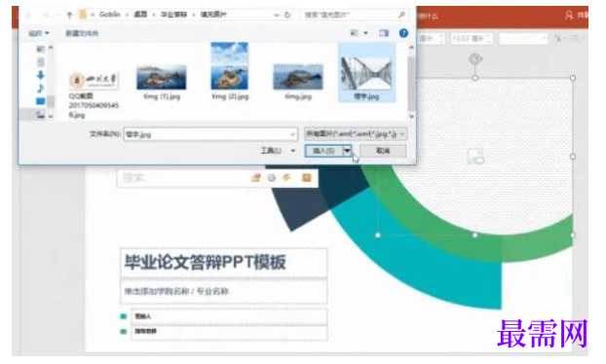Select the Downloads arrow icon in the navigation pane
Screen dimensions: 606x364
coord(41,75)
